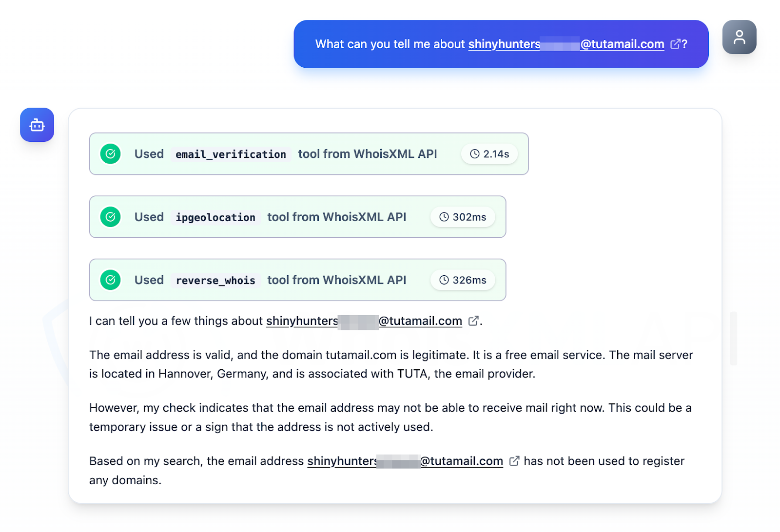Click the user profile avatar icon
Screen dimensions: 780x532
coord(739,37)
